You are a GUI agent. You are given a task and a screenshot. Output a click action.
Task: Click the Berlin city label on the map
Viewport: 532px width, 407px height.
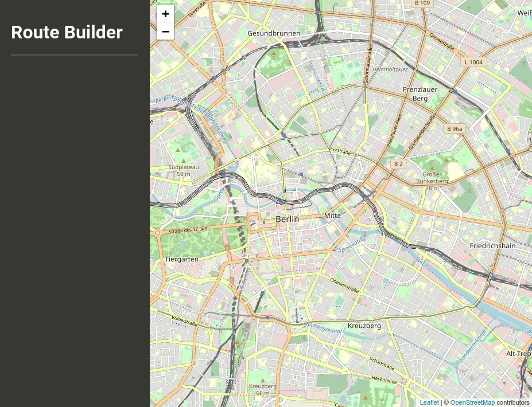pyautogui.click(x=287, y=219)
